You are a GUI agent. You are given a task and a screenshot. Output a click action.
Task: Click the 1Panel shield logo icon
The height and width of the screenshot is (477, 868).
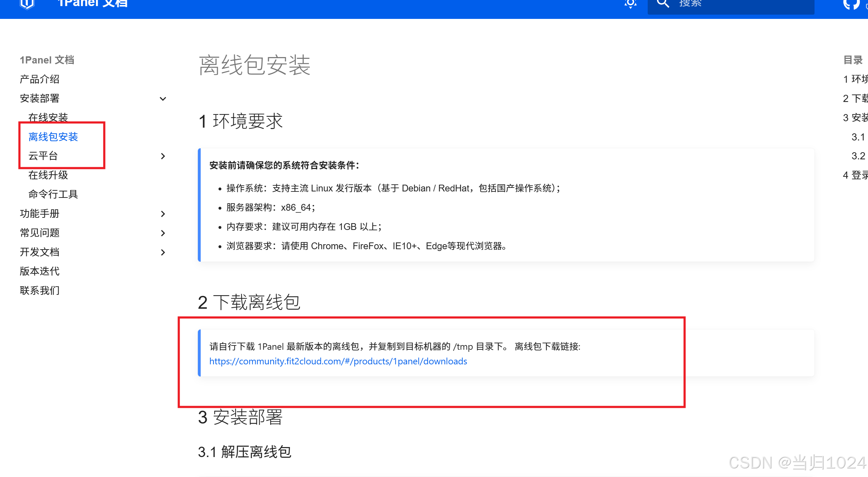click(27, 4)
